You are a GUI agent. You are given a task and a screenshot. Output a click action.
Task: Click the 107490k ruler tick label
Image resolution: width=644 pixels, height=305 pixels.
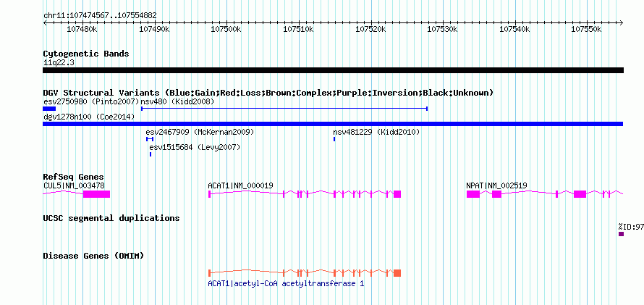coord(154,29)
